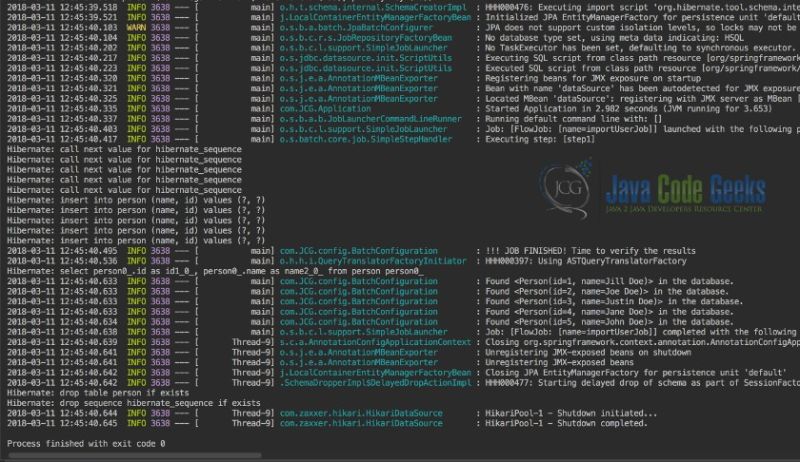This screenshot has height=462, width=800.
Task: Click the yellow WARN log level label
Action: (136, 28)
